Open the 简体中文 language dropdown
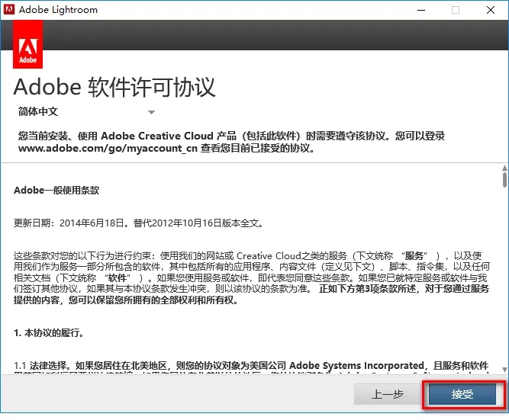This screenshot has width=509, height=420. coord(85,111)
